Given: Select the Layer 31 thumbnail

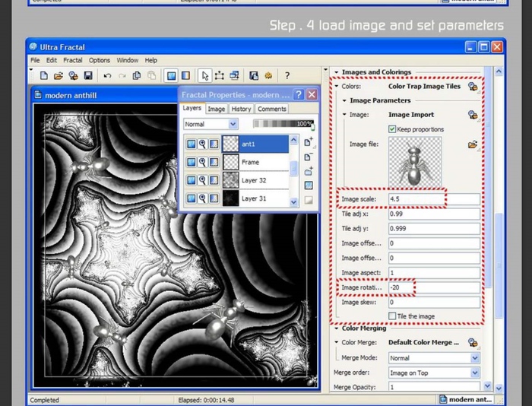Looking at the screenshot, I should [230, 198].
